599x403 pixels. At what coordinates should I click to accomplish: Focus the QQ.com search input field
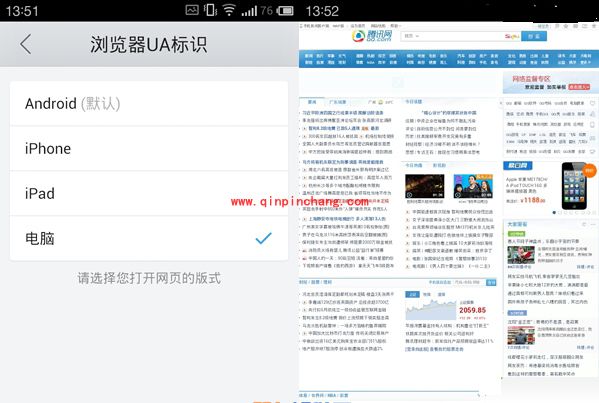tap(461, 36)
